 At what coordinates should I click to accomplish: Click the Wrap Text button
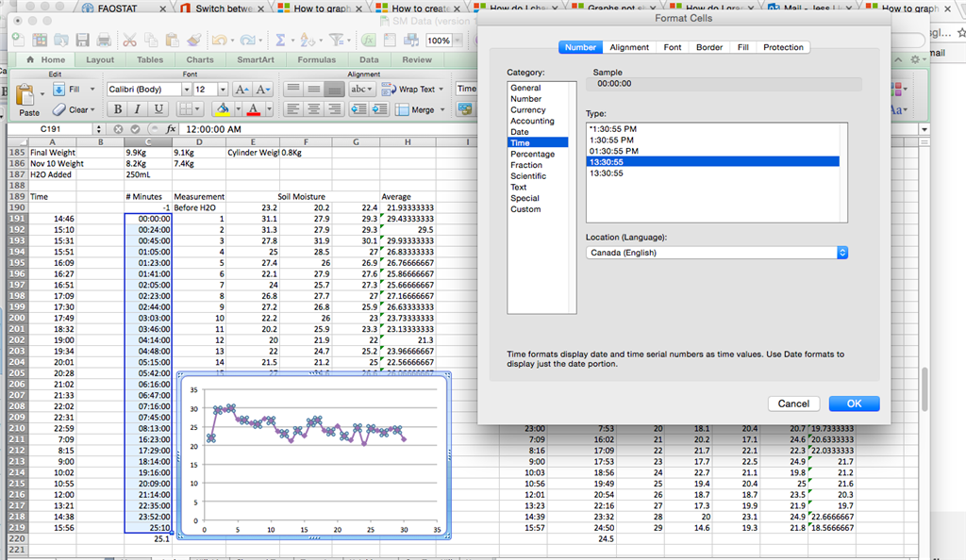(412, 90)
